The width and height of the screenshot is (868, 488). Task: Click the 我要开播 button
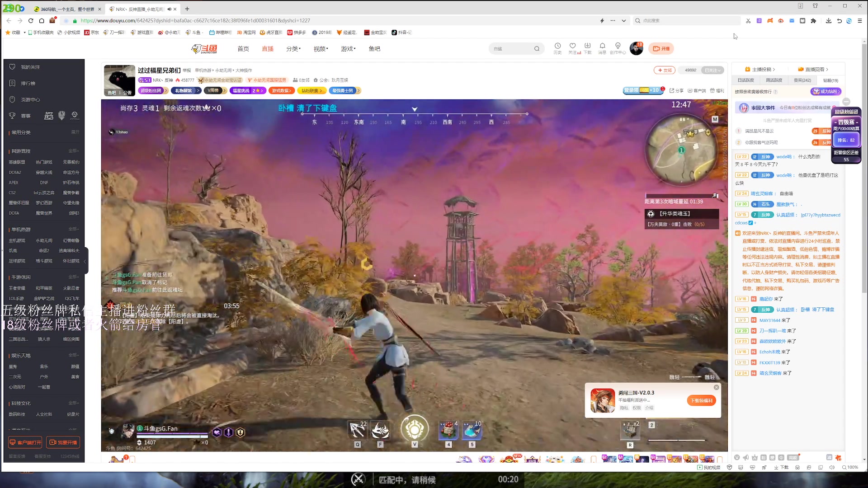pyautogui.click(x=64, y=442)
